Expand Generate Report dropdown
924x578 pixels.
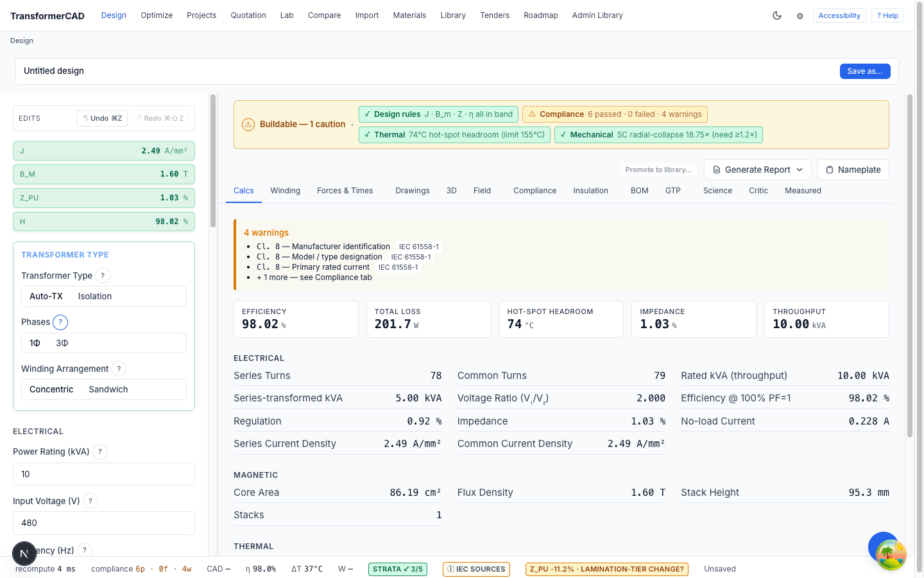[x=758, y=170]
